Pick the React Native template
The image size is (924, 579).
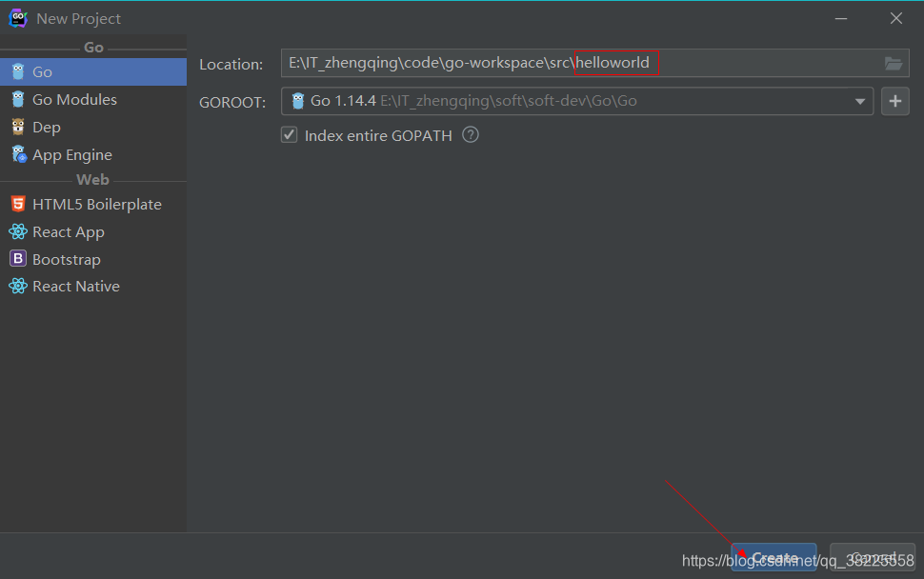pos(93,287)
